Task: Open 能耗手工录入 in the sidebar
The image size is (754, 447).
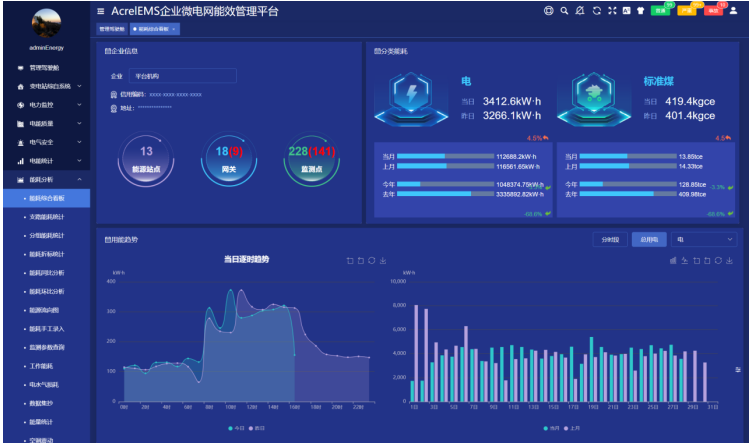Action: (47, 329)
